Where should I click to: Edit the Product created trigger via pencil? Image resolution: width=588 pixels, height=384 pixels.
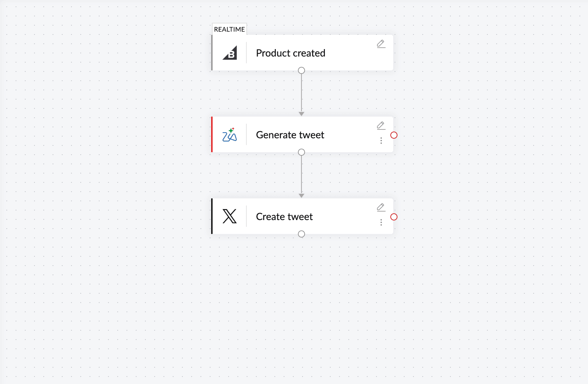click(381, 44)
